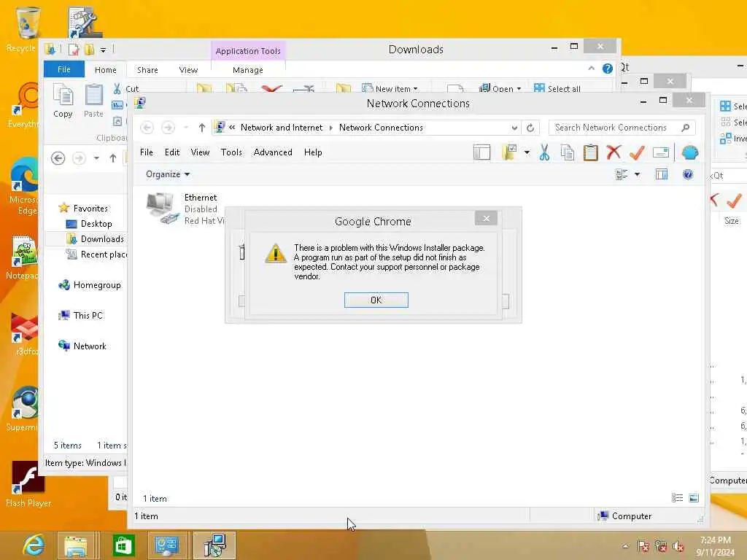Click the Up arrow in Network Connections navigation
This screenshot has height=560, width=747.
click(201, 128)
